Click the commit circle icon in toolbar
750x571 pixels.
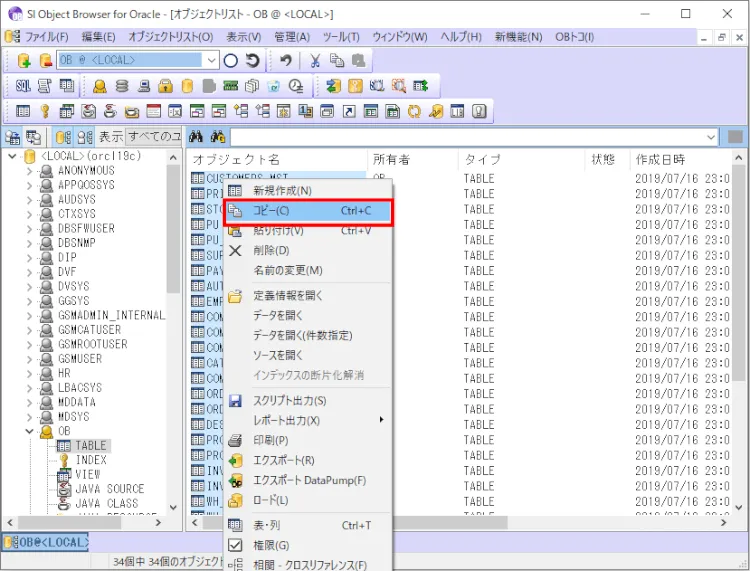point(231,60)
